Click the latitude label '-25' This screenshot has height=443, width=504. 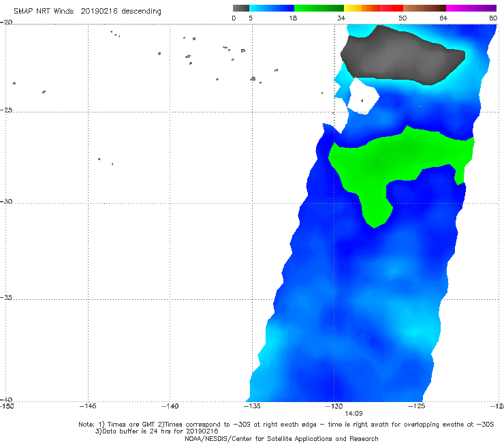pyautogui.click(x=6, y=110)
